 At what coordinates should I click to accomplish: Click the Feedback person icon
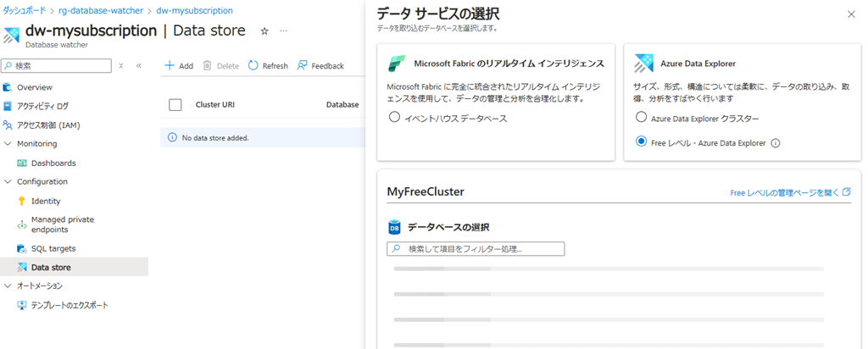[302, 65]
